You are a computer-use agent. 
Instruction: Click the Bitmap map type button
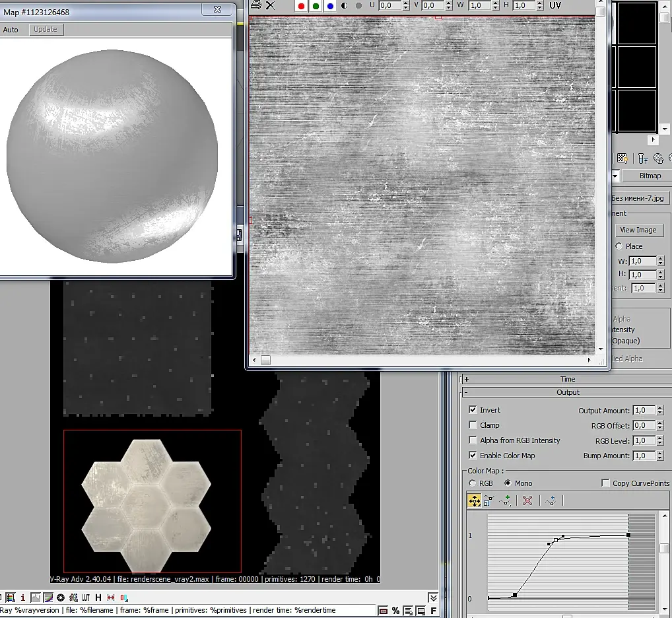[x=650, y=176]
